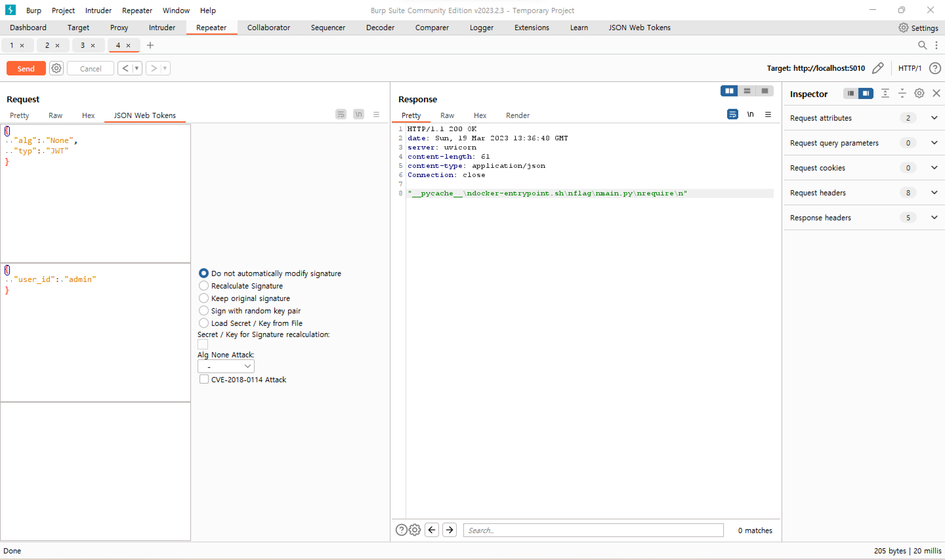Screen dimensions: 945x560
Task: Click the Burp Suite logo icon
Action: tap(10, 10)
